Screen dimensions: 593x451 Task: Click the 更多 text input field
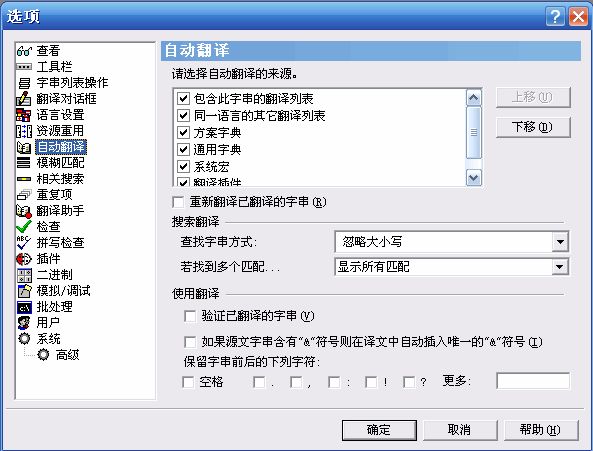point(533,381)
